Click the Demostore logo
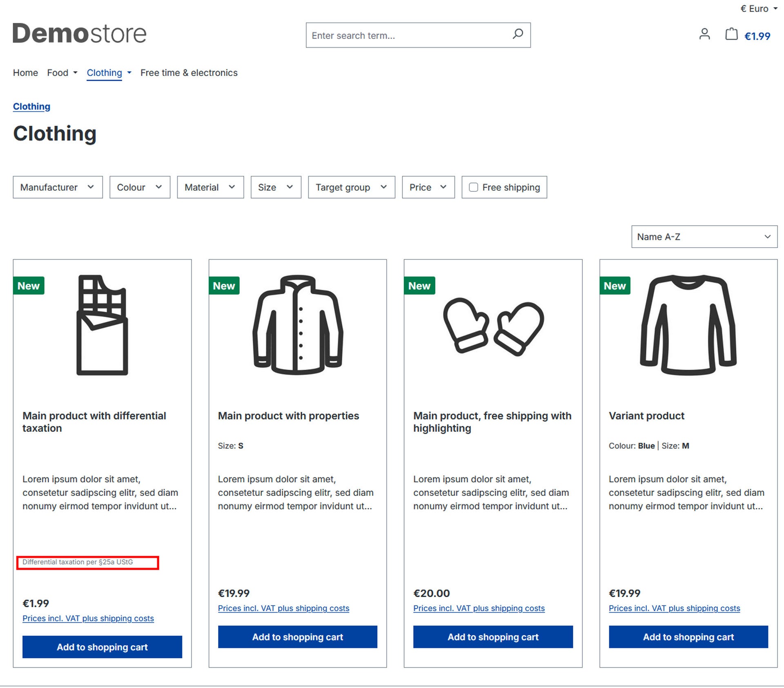 [80, 33]
